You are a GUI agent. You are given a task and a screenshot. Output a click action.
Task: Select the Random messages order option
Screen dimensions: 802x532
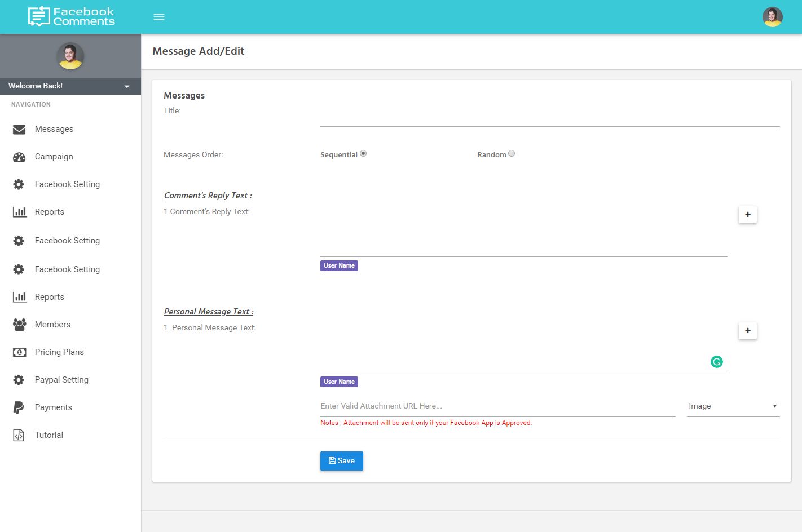point(512,153)
